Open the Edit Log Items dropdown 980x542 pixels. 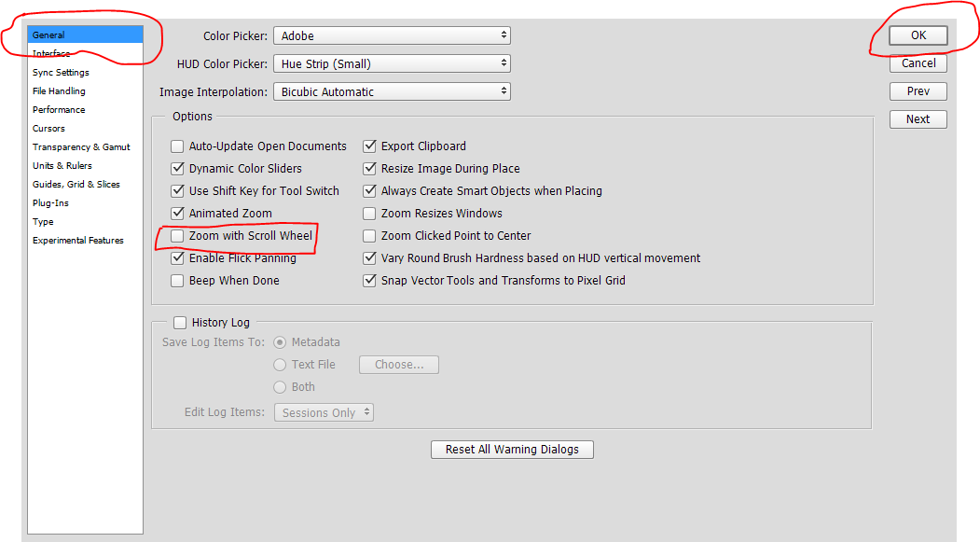click(324, 411)
